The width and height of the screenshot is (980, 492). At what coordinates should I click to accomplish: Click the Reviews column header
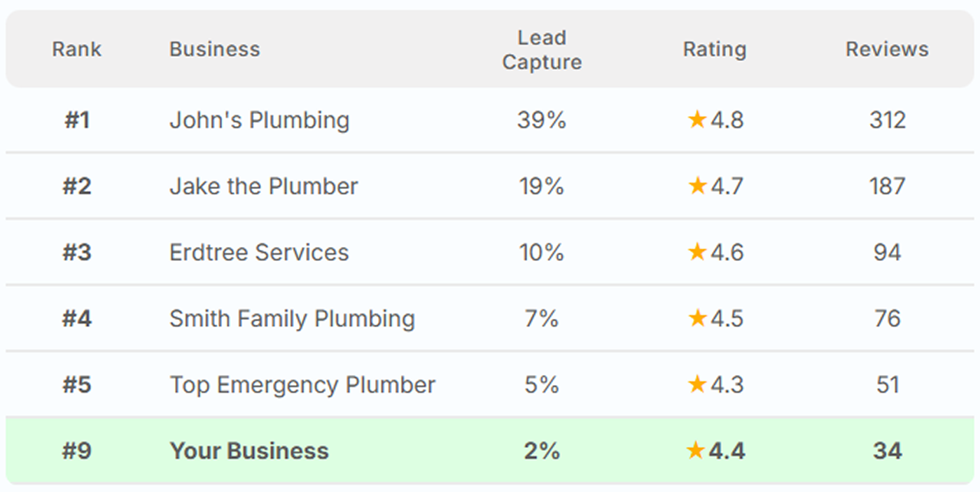pos(887,49)
